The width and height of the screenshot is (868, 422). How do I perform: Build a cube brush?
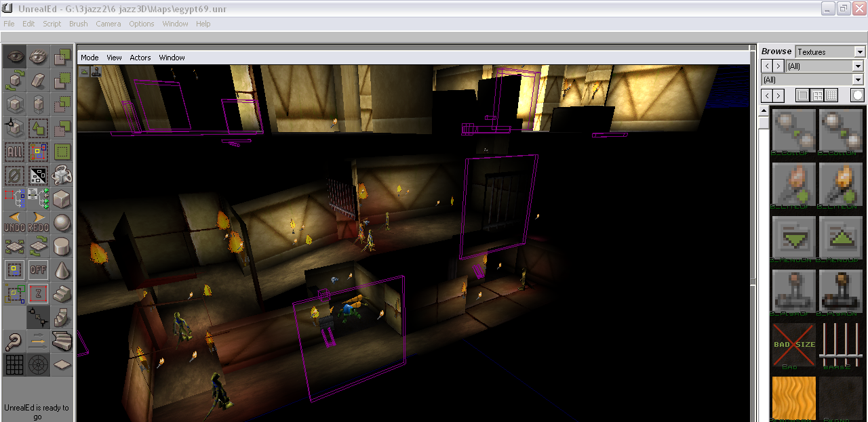click(x=62, y=199)
